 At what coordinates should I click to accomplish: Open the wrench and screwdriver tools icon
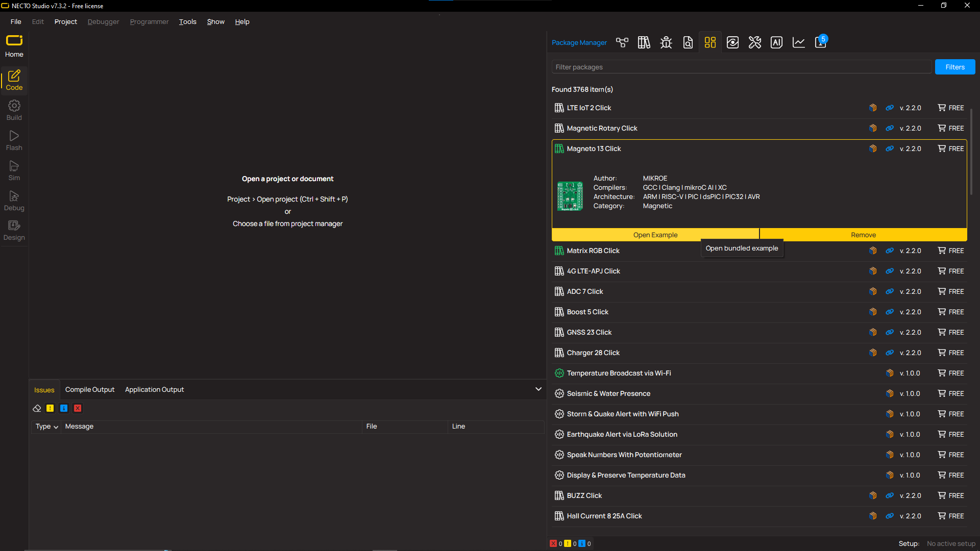(x=754, y=42)
